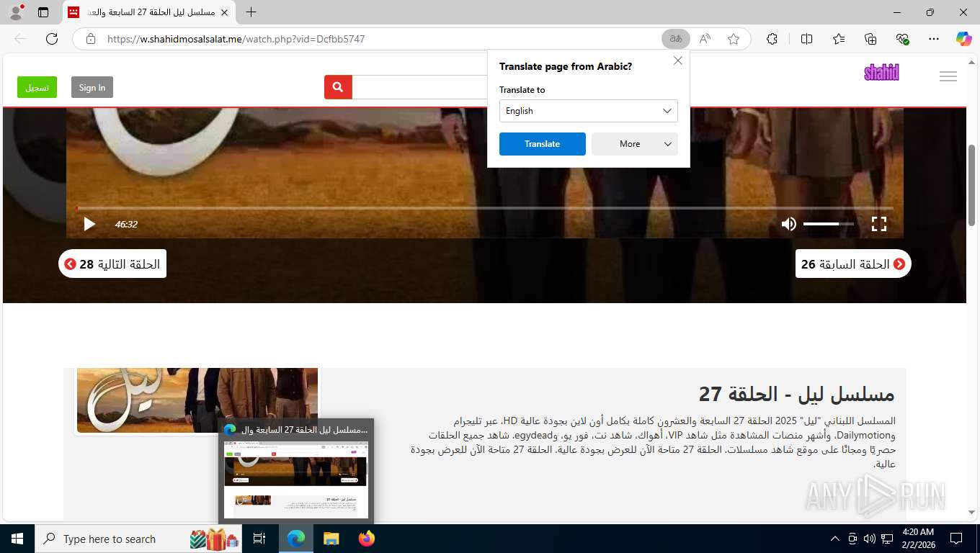Open the Edge profile icon
This screenshot has height=553, width=980.
click(16, 12)
